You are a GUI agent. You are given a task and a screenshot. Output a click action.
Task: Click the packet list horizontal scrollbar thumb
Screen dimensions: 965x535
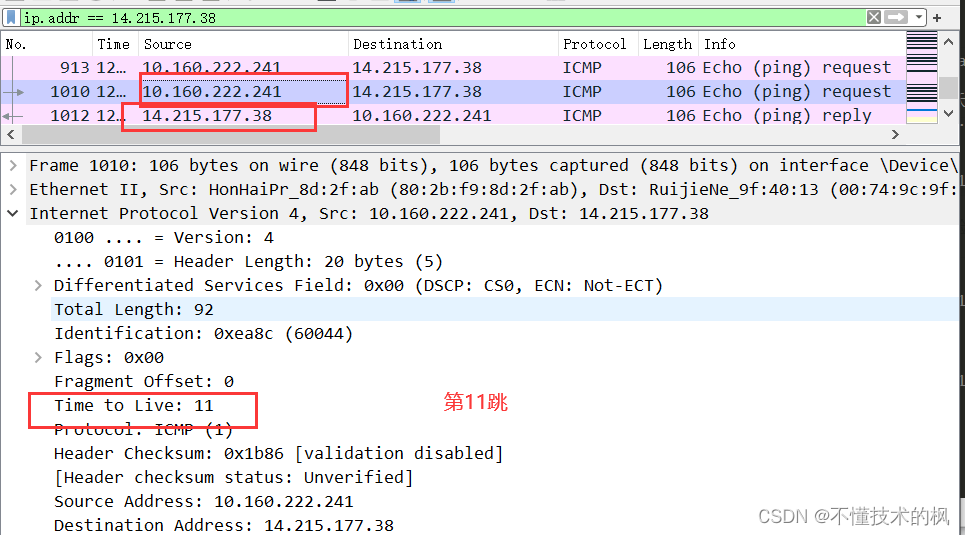coord(231,134)
